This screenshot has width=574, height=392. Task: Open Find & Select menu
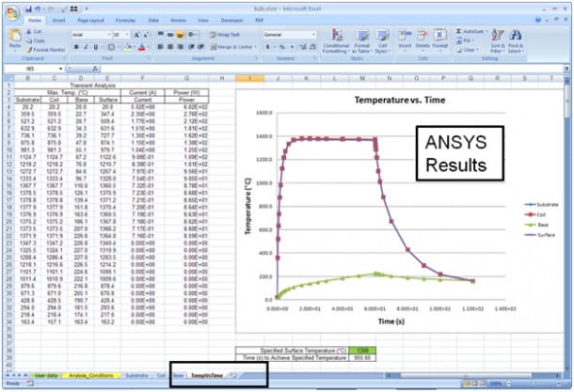[516, 41]
